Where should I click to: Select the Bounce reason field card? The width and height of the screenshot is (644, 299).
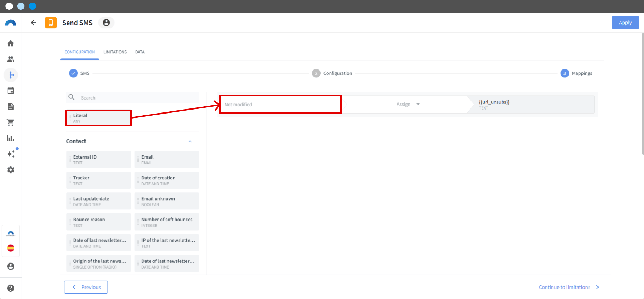(x=98, y=222)
